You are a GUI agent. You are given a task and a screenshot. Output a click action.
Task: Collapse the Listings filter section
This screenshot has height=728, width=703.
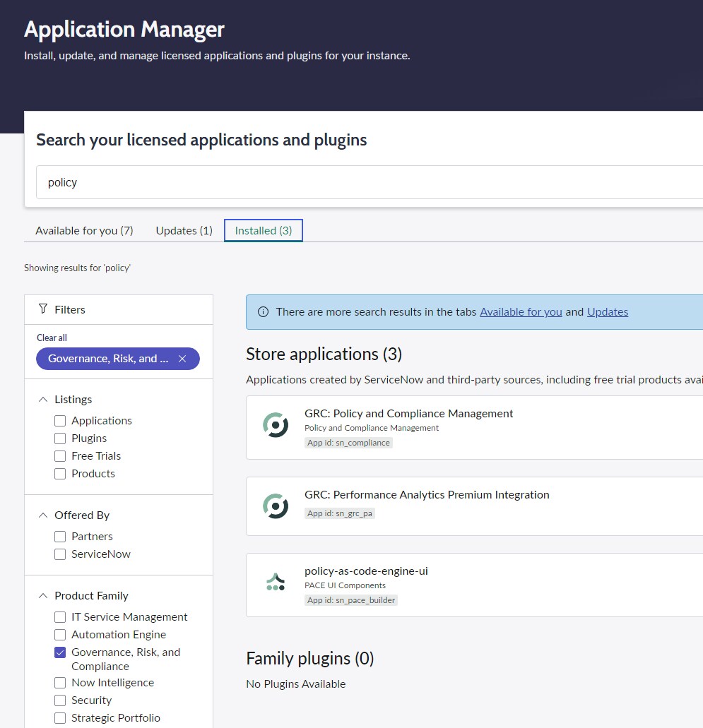pyautogui.click(x=43, y=399)
